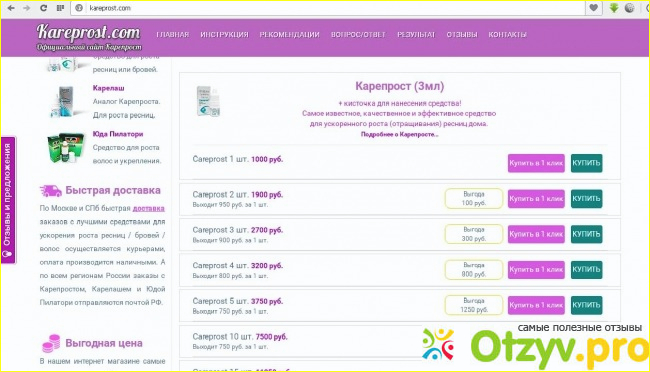Open the apps grid icon in browser toolbar
The image size is (650, 372).
pos(61,8)
